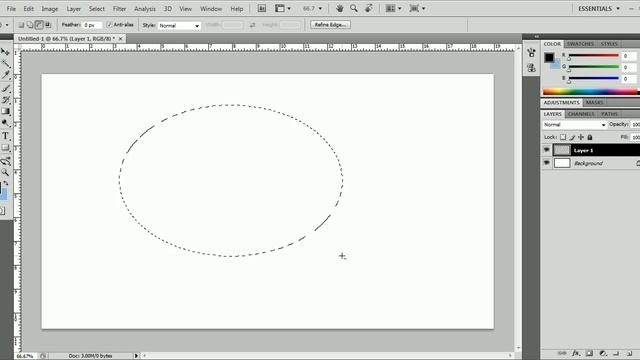
Task: Open the tool preset picker arrow
Action: click(7, 25)
